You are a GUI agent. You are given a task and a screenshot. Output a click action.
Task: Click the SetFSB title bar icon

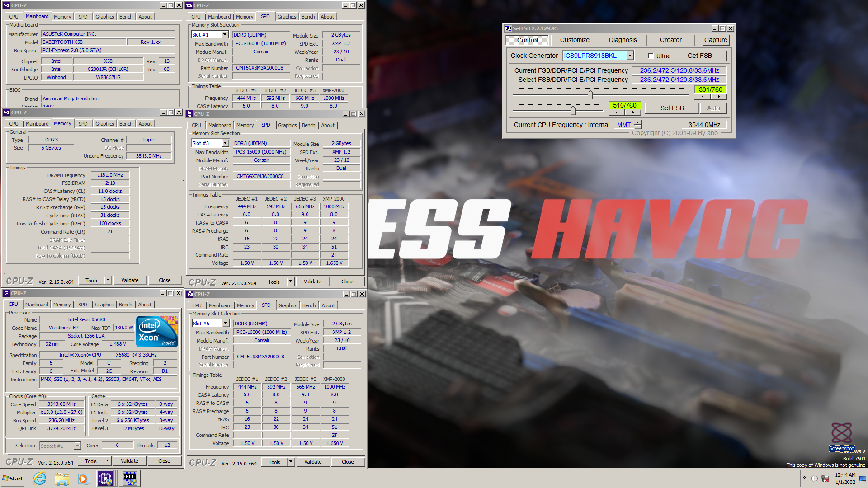pos(508,28)
